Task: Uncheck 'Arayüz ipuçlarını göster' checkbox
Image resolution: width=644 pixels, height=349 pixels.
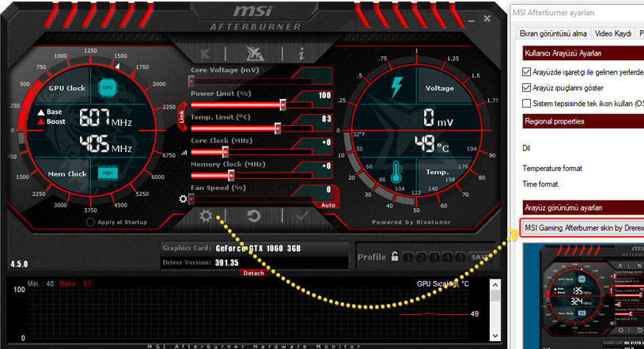Action: tap(528, 87)
